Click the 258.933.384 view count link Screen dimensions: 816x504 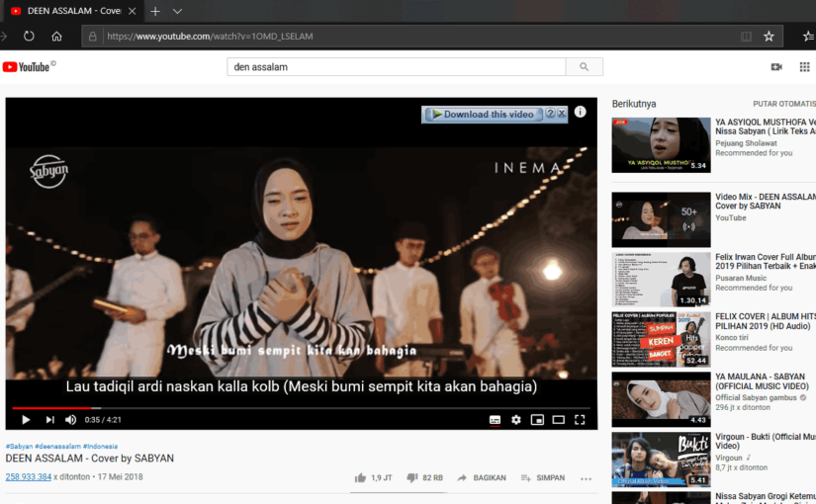tap(28, 477)
